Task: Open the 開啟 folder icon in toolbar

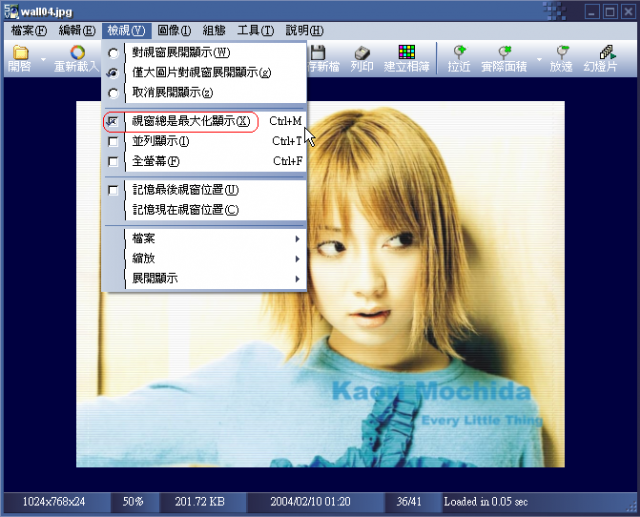Action: pyautogui.click(x=20, y=53)
